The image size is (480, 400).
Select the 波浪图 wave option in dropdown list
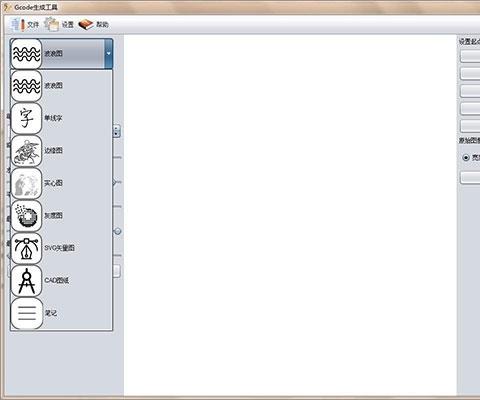pos(62,86)
